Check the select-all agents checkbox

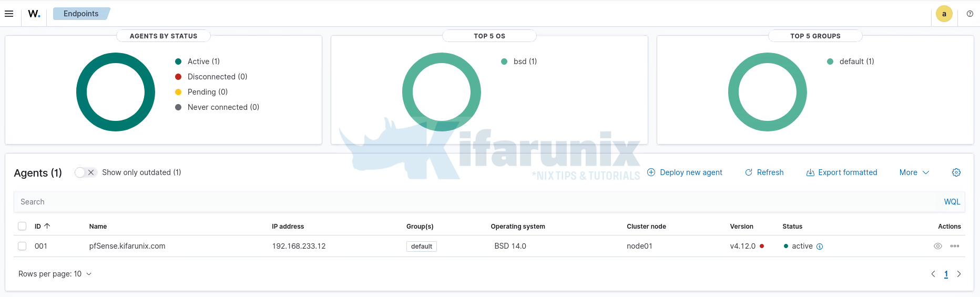click(x=22, y=226)
